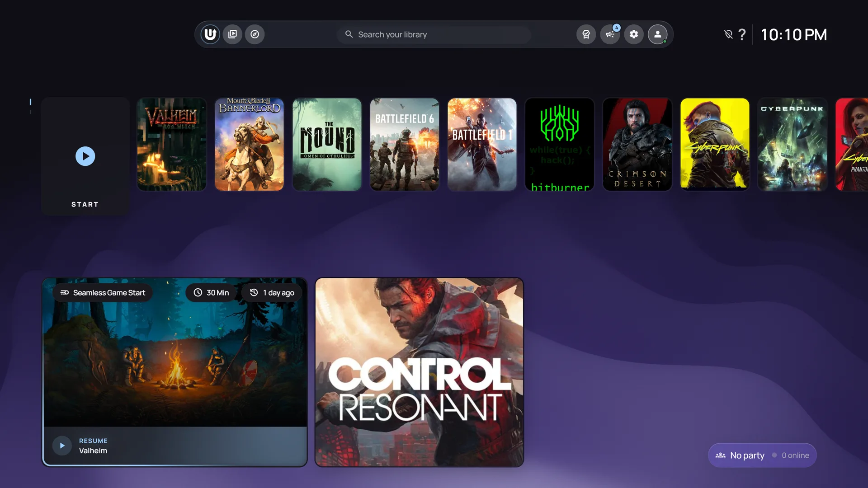Image resolution: width=868 pixels, height=488 pixels.
Task: Click the RESUME Valheim label
Action: point(93,446)
